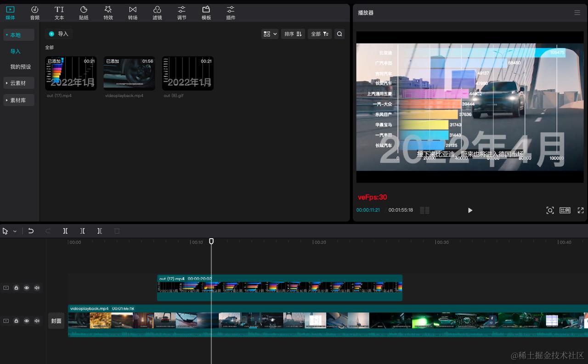The height and width of the screenshot is (364, 588).
Task: Open the 转场 transitions panel
Action: 133,13
